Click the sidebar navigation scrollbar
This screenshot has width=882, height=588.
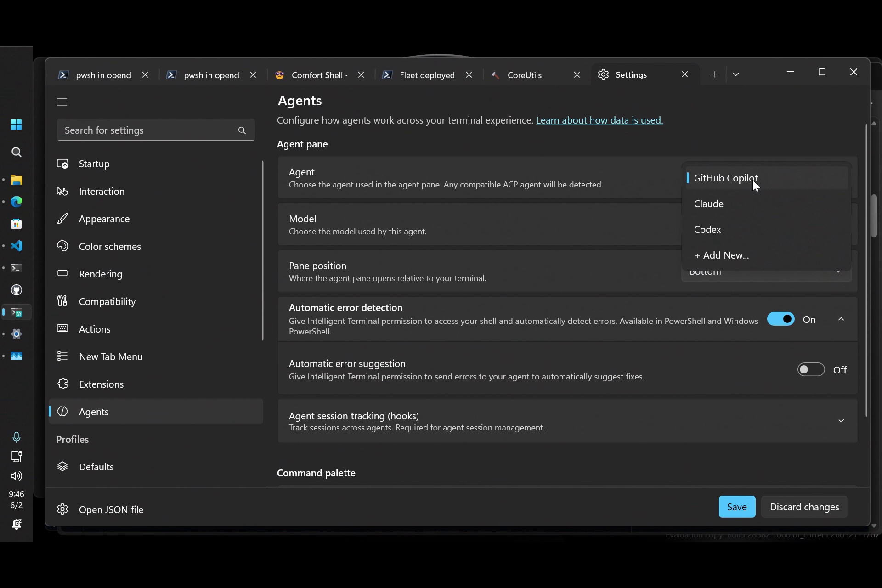263,250
